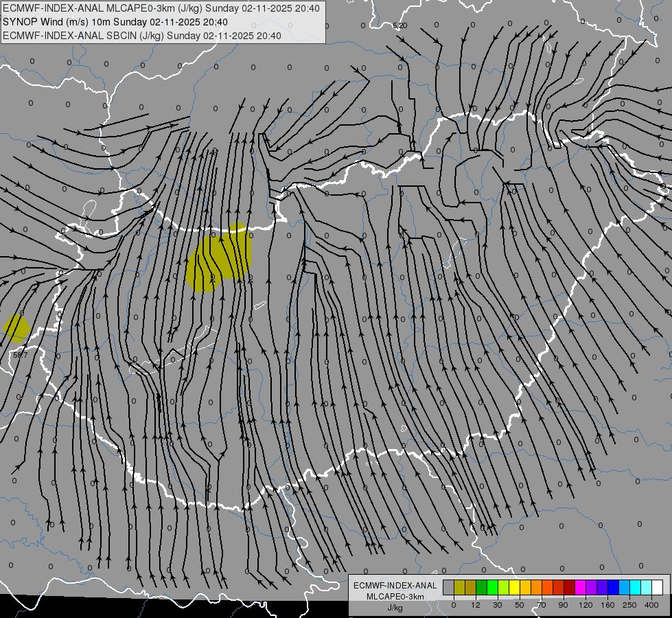Click the "70" legend tick label
The height and width of the screenshot is (618, 672).
(x=542, y=605)
